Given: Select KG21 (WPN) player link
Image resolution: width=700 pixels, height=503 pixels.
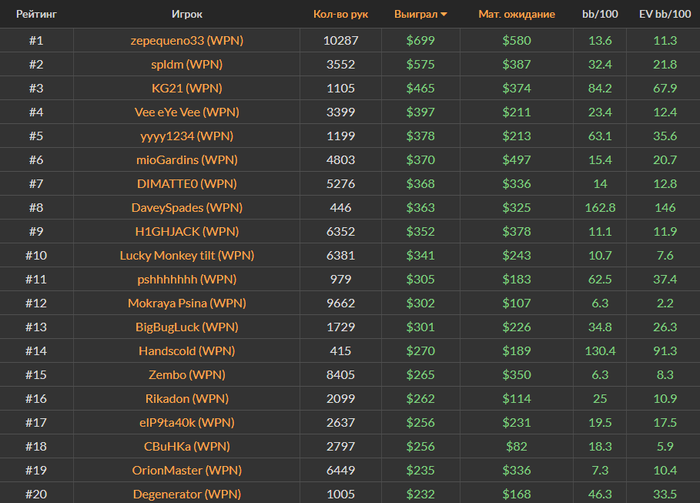Looking at the screenshot, I should (187, 88).
